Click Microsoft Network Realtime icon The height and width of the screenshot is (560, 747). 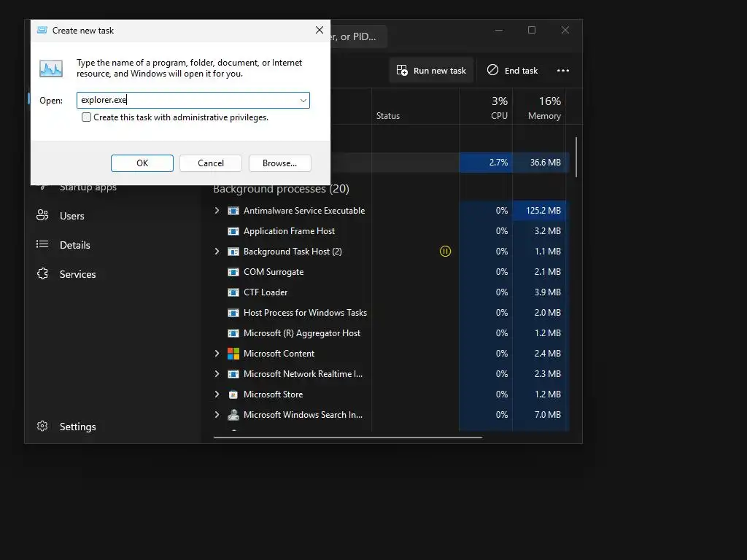click(233, 374)
